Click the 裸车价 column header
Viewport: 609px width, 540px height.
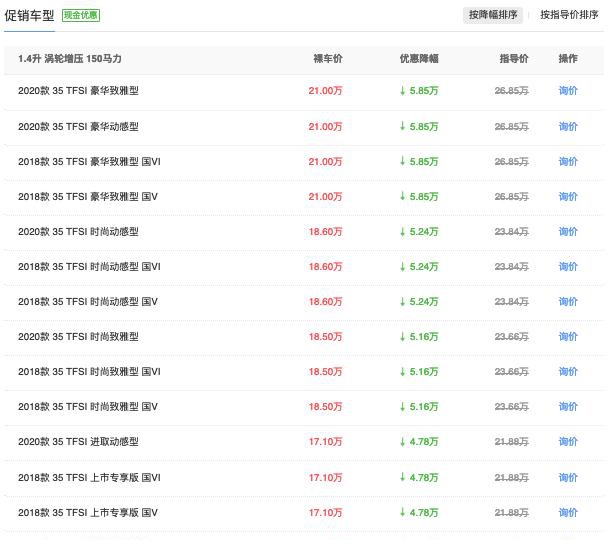328,59
